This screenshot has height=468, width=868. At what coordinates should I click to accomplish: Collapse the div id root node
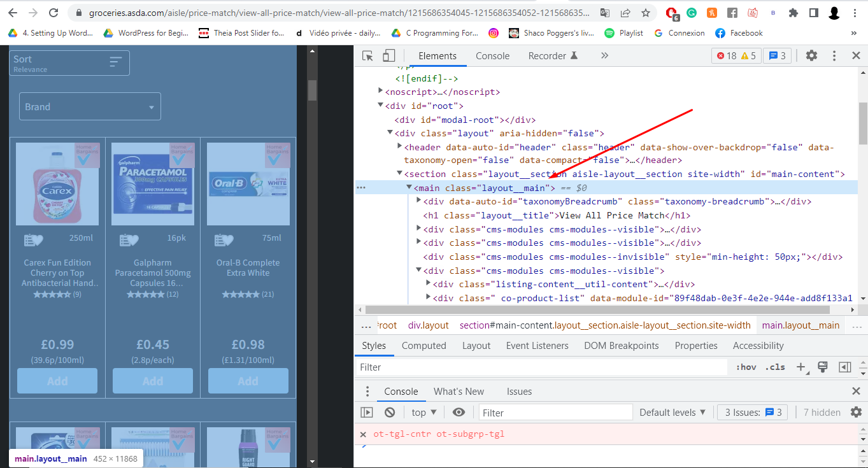(381, 106)
